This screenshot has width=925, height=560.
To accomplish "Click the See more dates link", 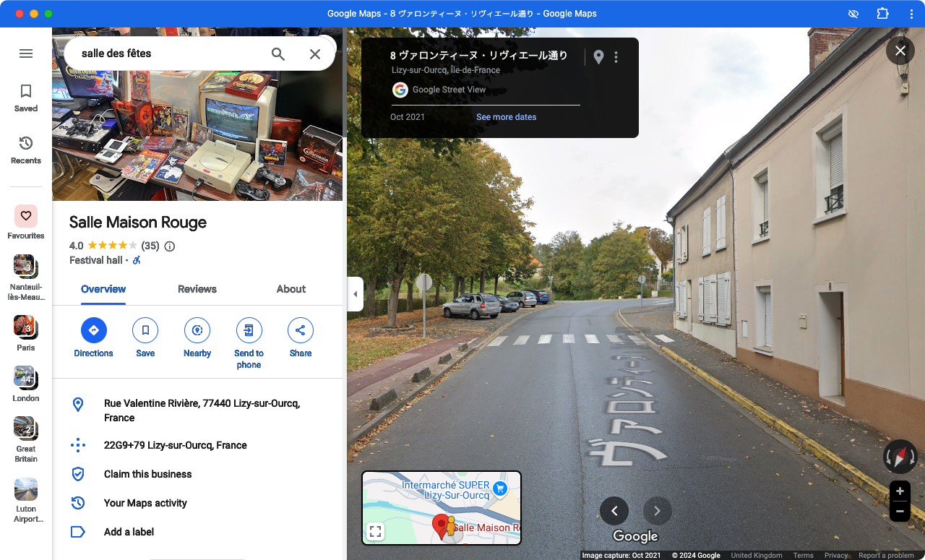I will [506, 117].
